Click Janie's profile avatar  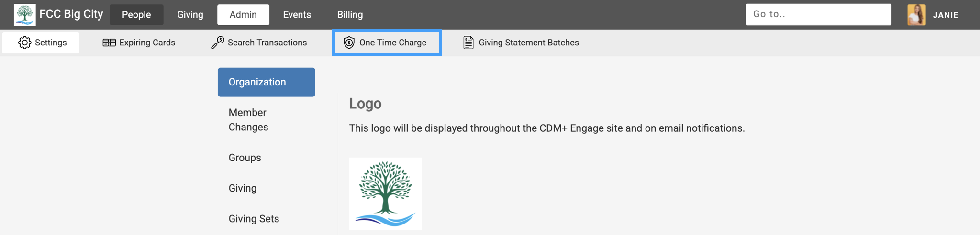[916, 15]
